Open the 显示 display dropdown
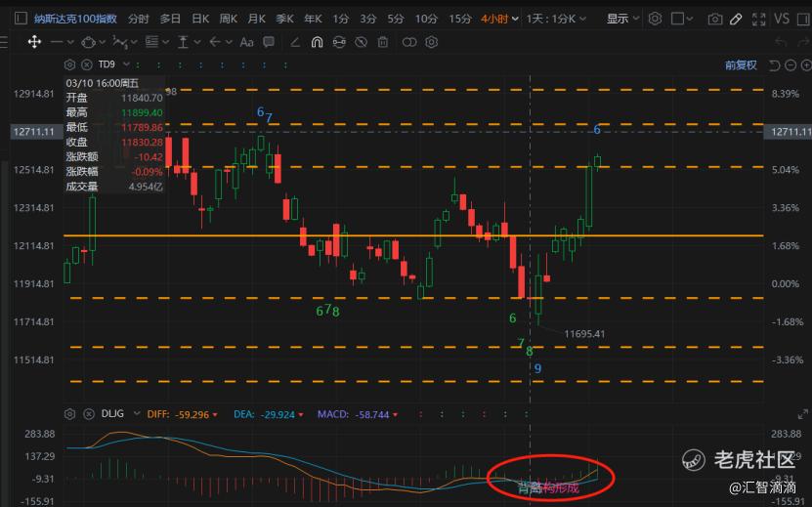 [x=622, y=20]
